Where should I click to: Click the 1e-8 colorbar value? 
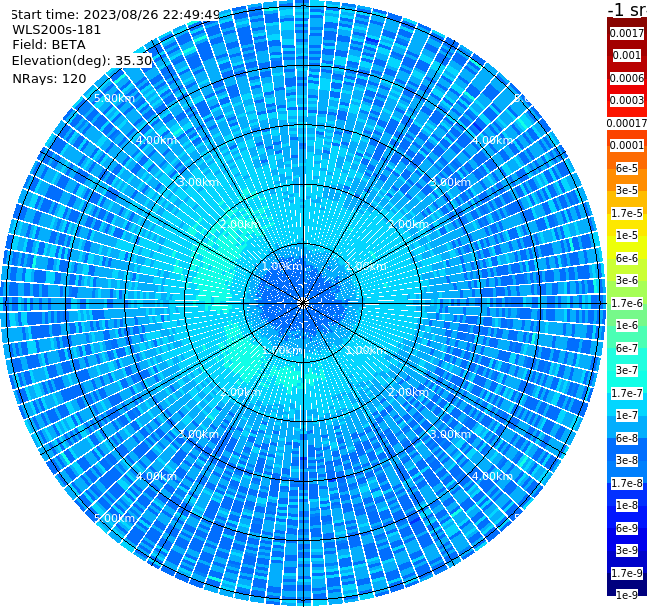point(627,505)
